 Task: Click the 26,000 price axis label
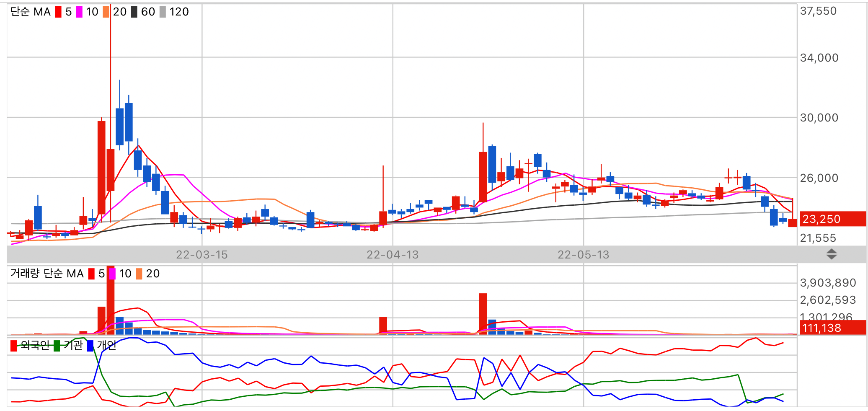click(819, 178)
